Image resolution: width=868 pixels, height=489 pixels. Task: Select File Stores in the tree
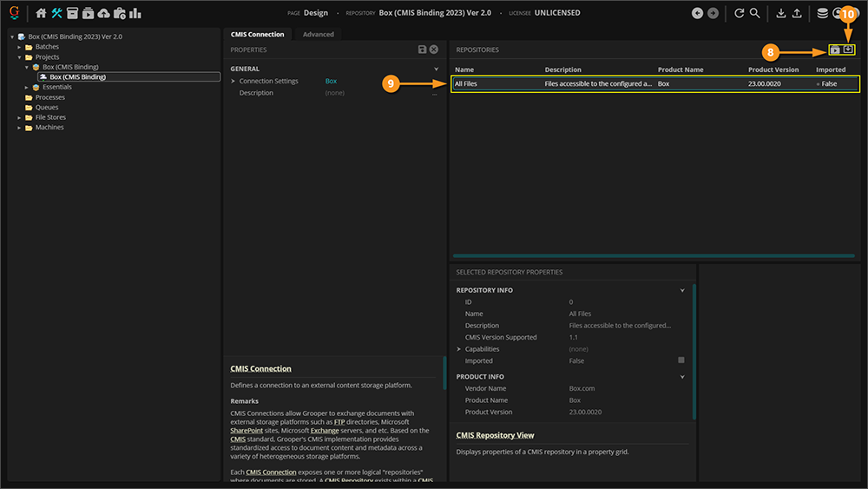pyautogui.click(x=50, y=117)
